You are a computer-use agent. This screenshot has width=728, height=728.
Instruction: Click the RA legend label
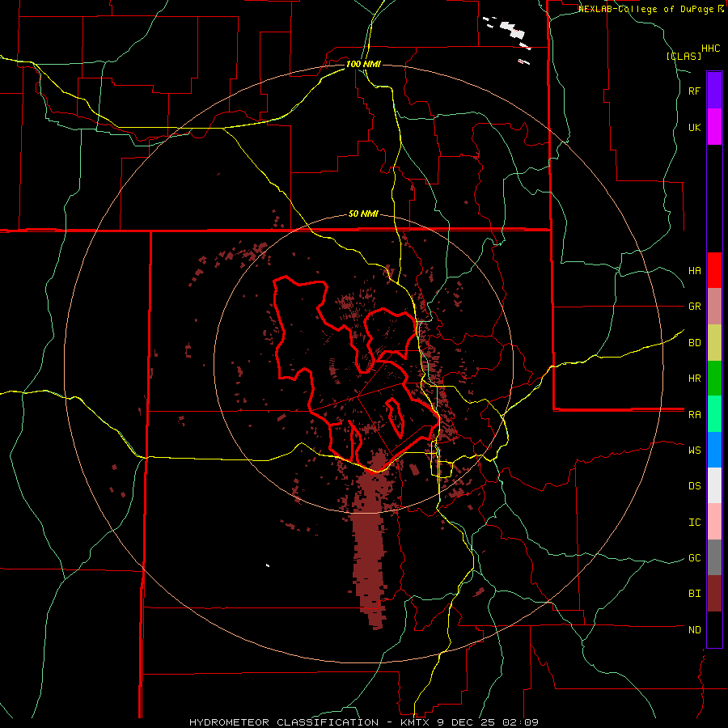(x=694, y=415)
